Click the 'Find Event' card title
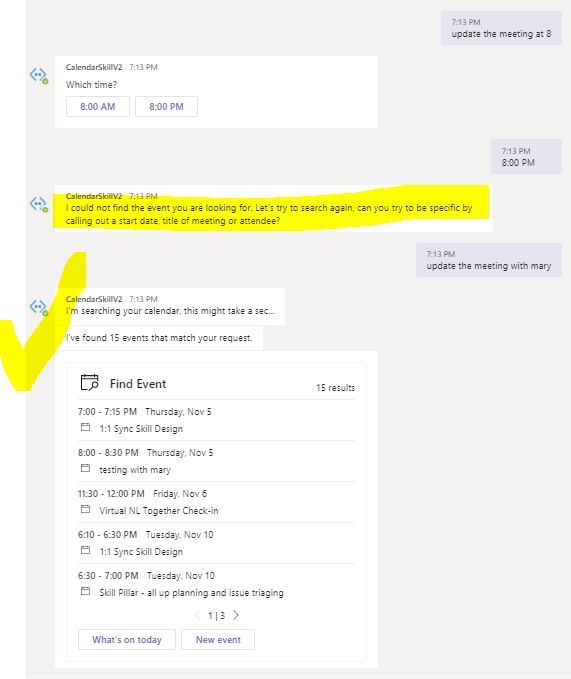 [x=138, y=384]
